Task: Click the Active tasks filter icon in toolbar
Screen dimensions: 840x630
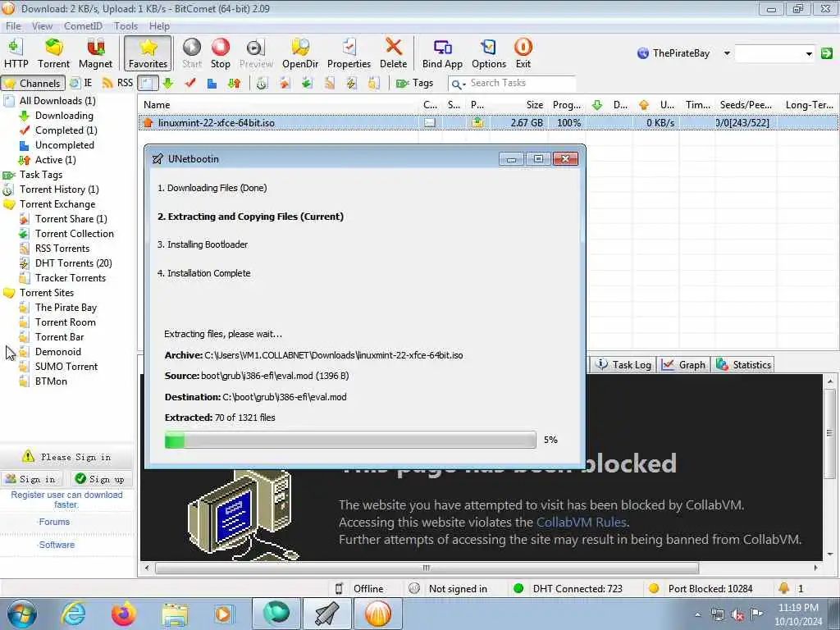Action: [234, 83]
